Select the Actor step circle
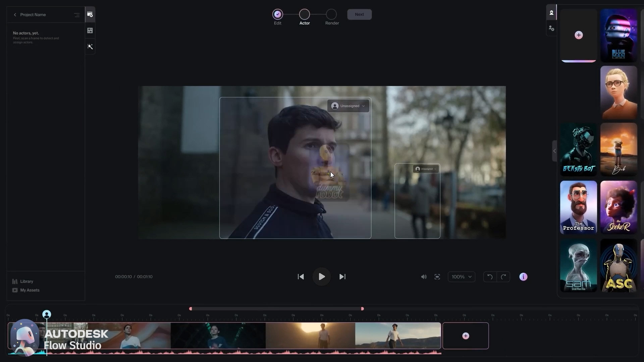Screen dimensions: 644x362 click(304, 14)
